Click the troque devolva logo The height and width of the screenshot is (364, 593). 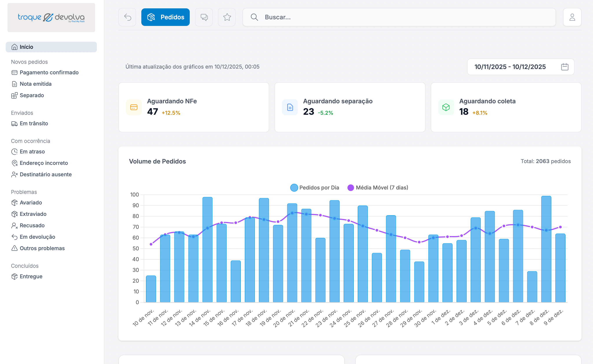[x=51, y=17]
